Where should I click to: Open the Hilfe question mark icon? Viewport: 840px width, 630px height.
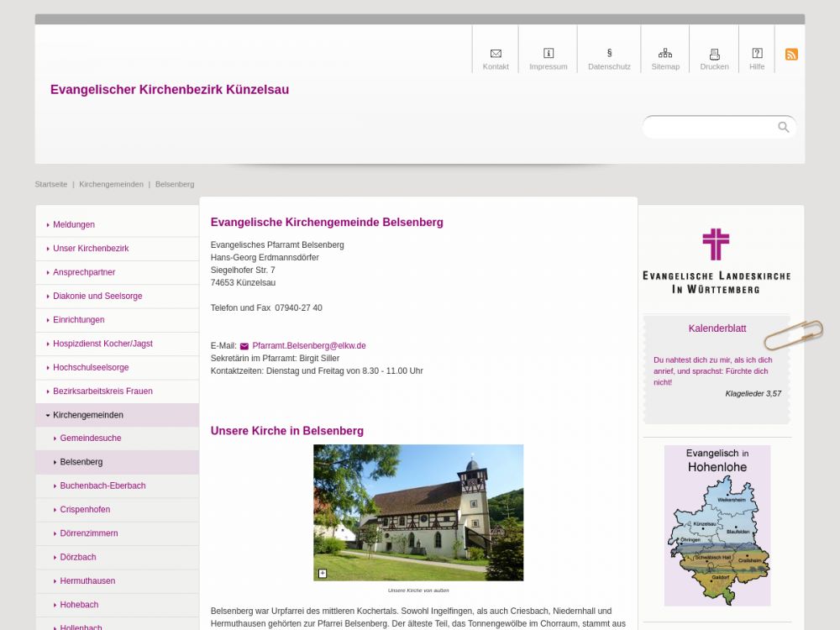(757, 54)
